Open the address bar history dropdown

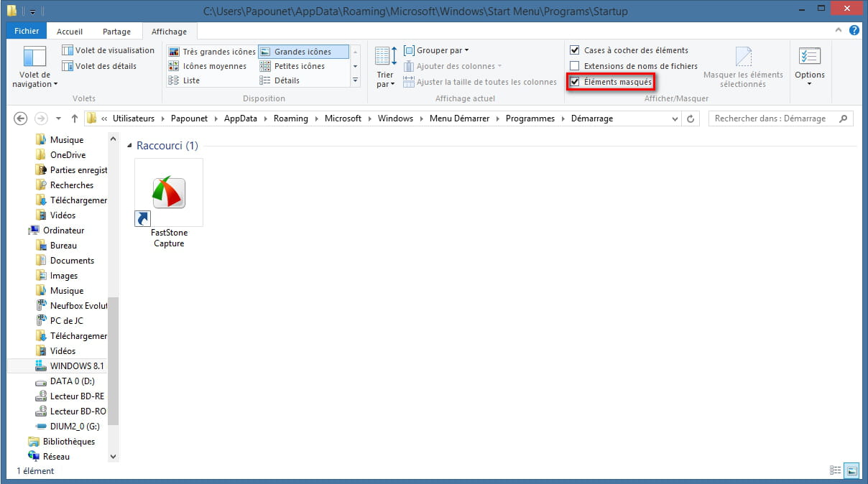point(675,118)
